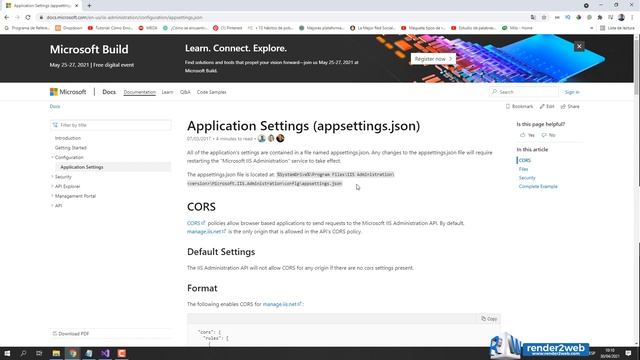
Task: Expand the API tree node
Action: tap(52, 206)
